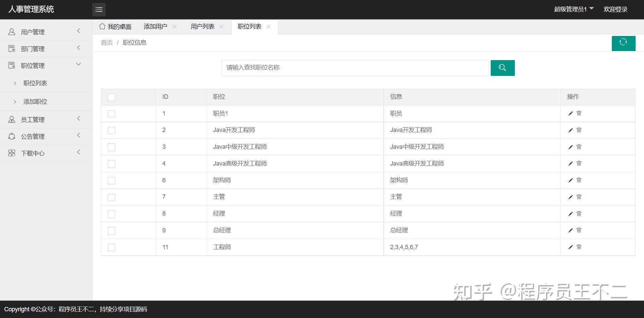Check the box for row ID 3

[111, 147]
